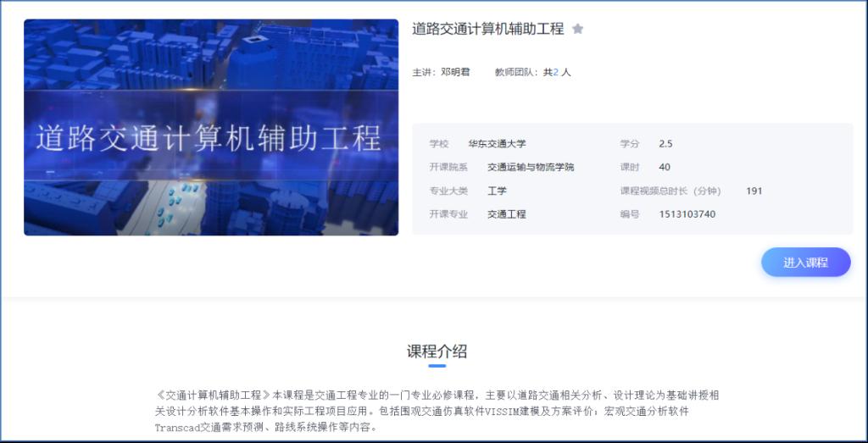Viewport: 868px width, 443px height.
Task: Click the favorite star beside the course title
Action: (578, 29)
